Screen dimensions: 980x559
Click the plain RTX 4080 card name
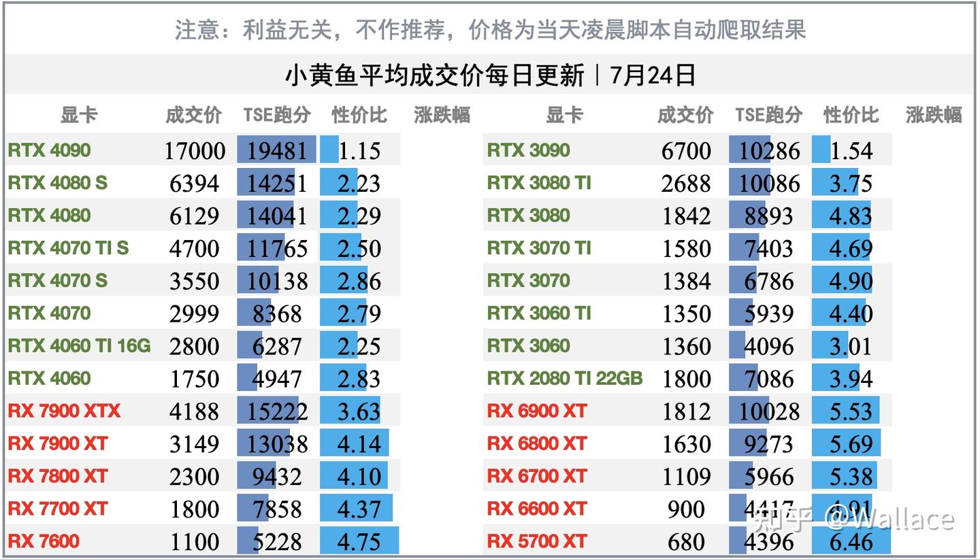click(49, 216)
